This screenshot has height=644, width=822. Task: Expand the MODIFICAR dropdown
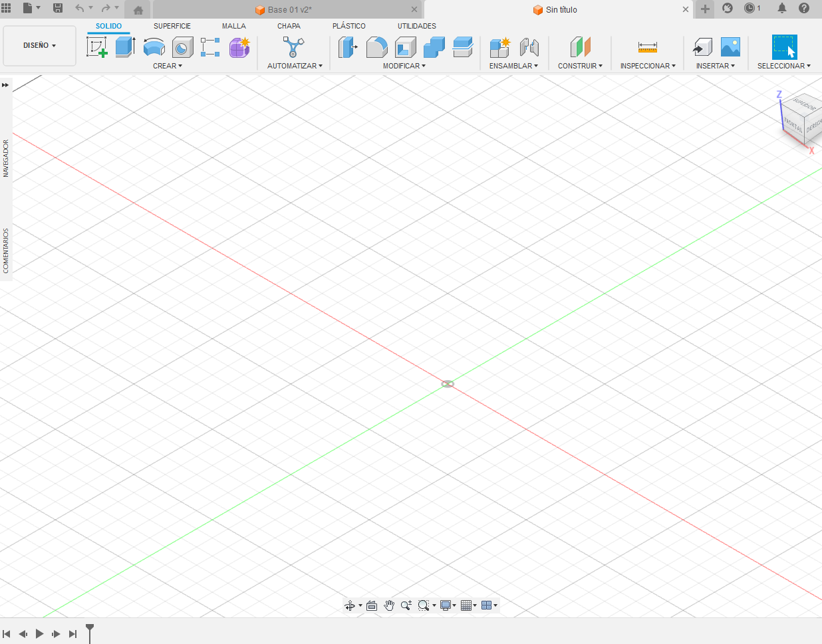click(404, 66)
